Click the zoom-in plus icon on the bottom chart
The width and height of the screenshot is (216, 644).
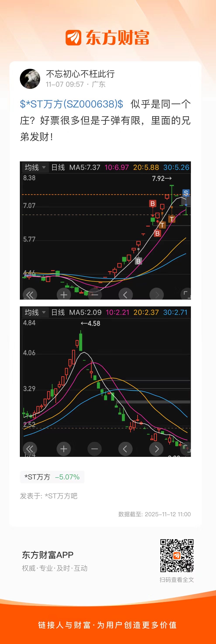coord(64,449)
